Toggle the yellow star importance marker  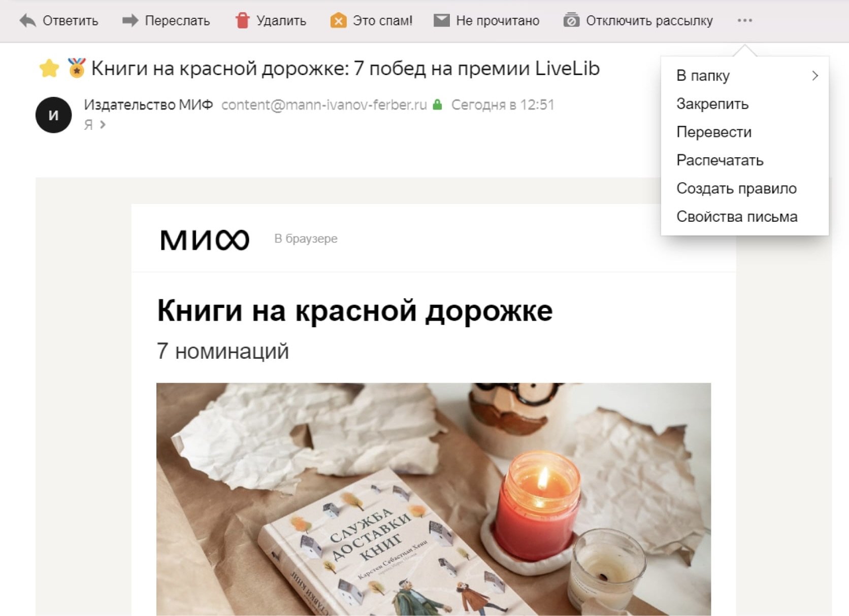pyautogui.click(x=49, y=68)
